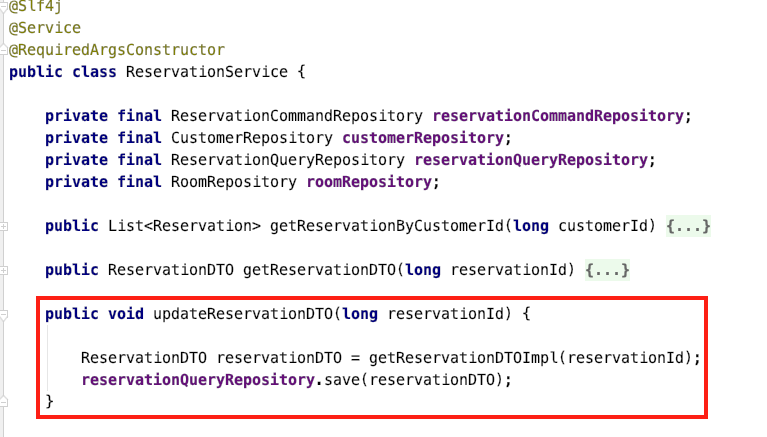Expand gutter fold for getReservationDTO line

tap(4, 271)
